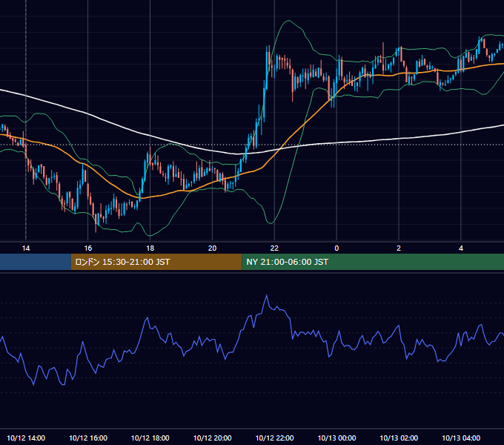This screenshot has height=445, width=504.
Task: Click the 22 hour label on price chart axis
Action: click(x=274, y=248)
